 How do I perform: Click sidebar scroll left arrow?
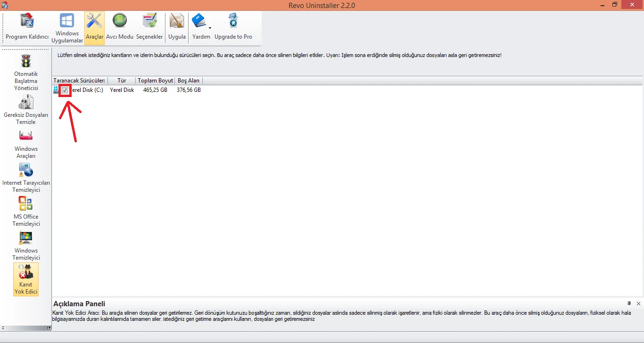[3, 328]
